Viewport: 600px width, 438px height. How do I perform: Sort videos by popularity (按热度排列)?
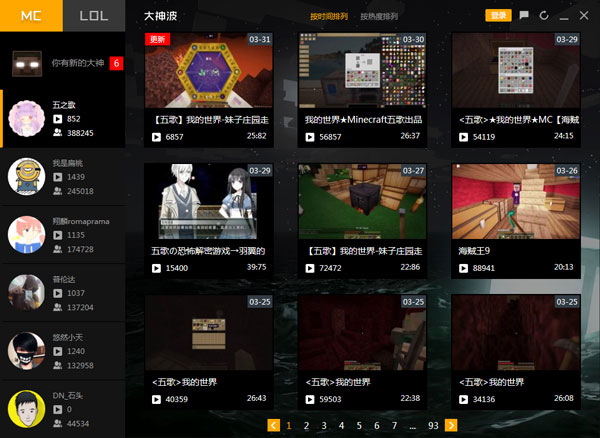click(379, 16)
